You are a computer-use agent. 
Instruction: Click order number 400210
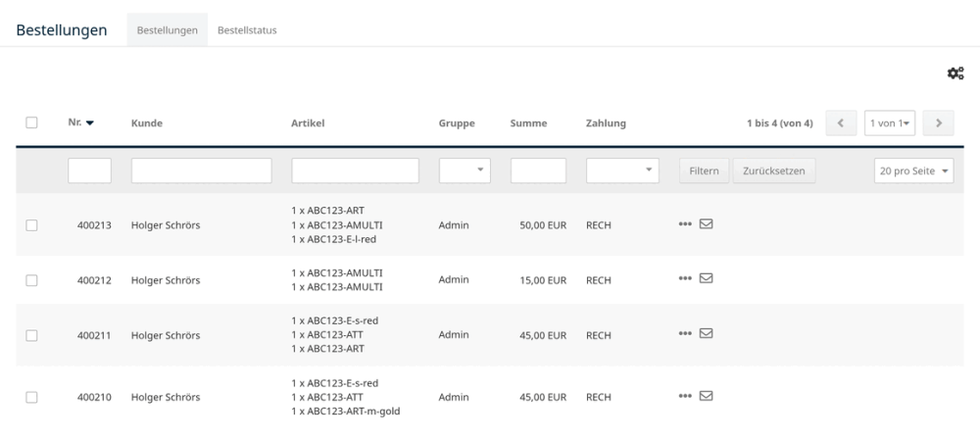coord(94,397)
